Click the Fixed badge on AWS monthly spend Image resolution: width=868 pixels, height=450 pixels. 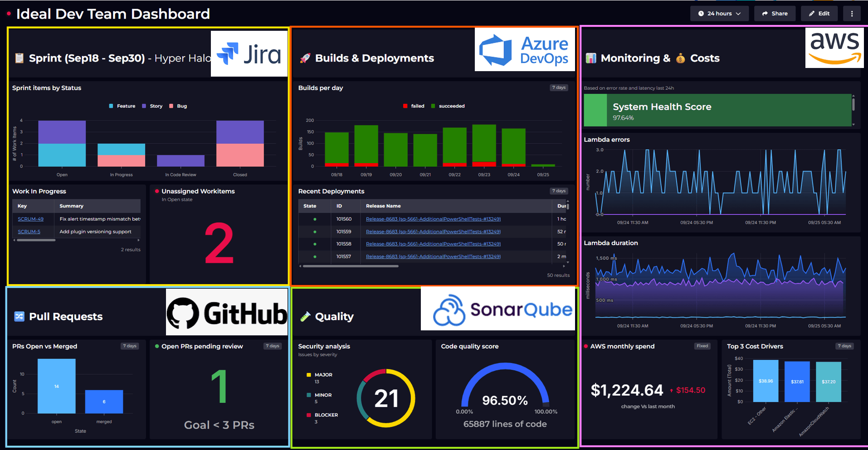(702, 346)
